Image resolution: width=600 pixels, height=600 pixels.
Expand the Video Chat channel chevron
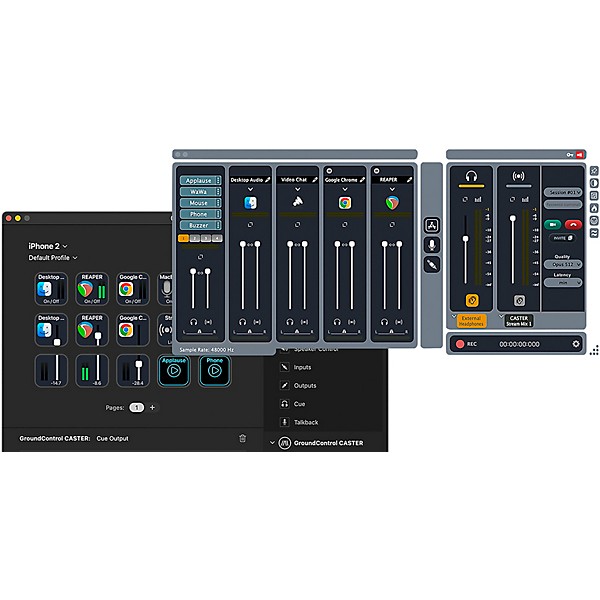coord(298,189)
